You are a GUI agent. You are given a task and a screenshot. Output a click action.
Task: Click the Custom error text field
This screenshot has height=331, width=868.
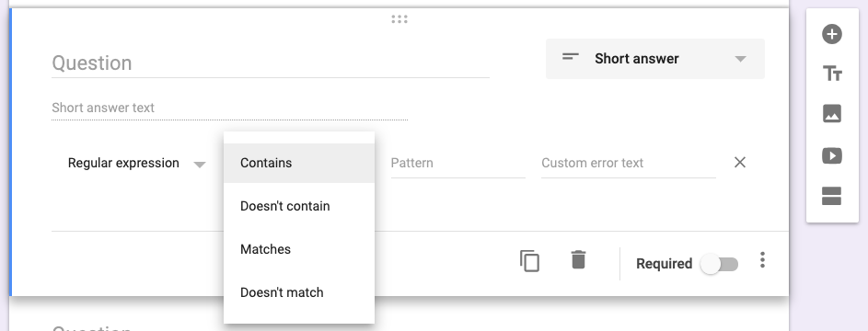click(x=629, y=164)
